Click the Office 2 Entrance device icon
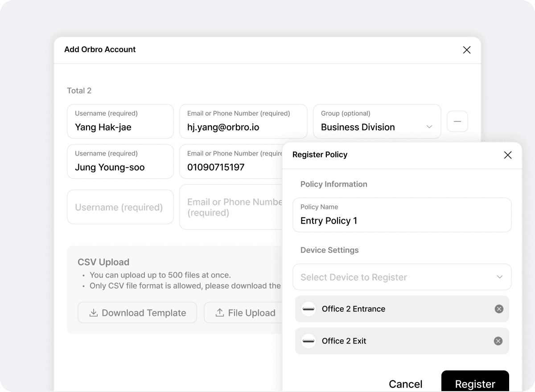Image resolution: width=535 pixels, height=392 pixels. tap(309, 309)
